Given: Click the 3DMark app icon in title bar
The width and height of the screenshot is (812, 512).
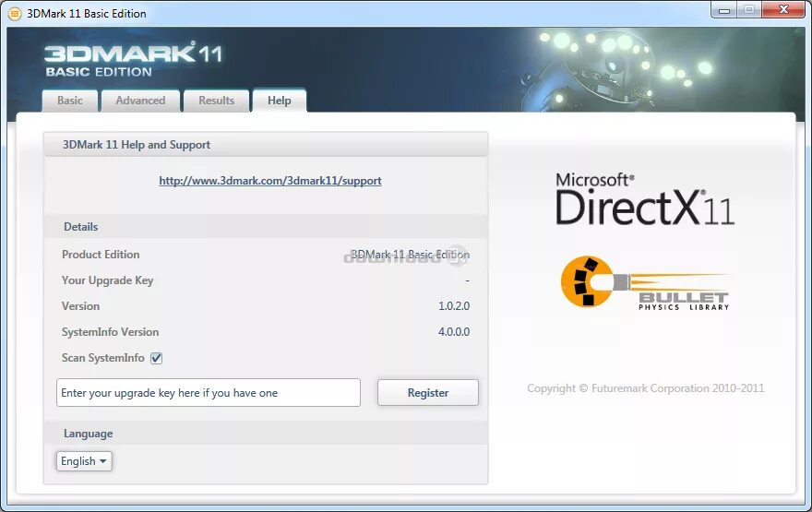Looking at the screenshot, I should (15, 14).
